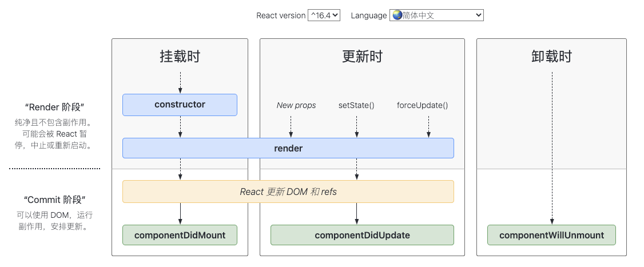The height and width of the screenshot is (267, 644).
Task: Click the setState() trigger label
Action: [356, 105]
